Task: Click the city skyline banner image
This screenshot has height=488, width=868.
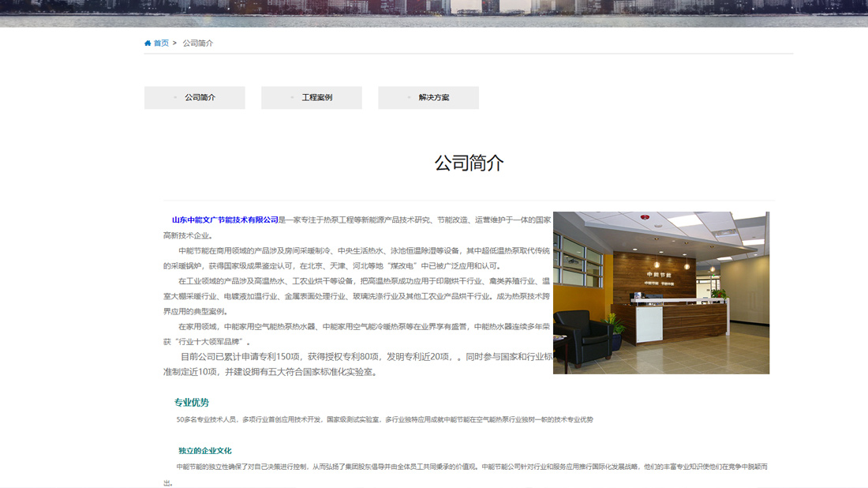Action: [434, 13]
